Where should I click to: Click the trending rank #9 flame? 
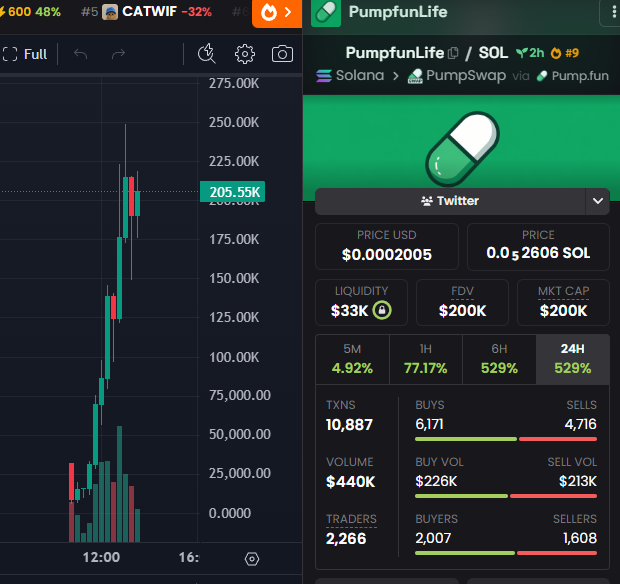click(x=556, y=53)
